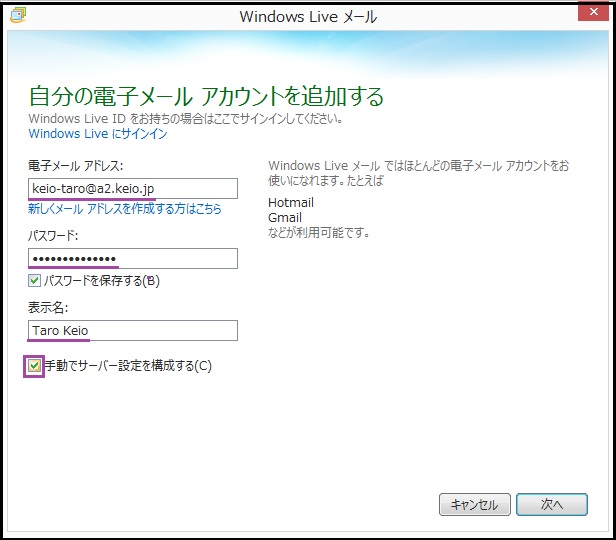The width and height of the screenshot is (616, 540).
Task: Click the email address field with keio-taro@a2.keio.jp
Action: (133, 188)
